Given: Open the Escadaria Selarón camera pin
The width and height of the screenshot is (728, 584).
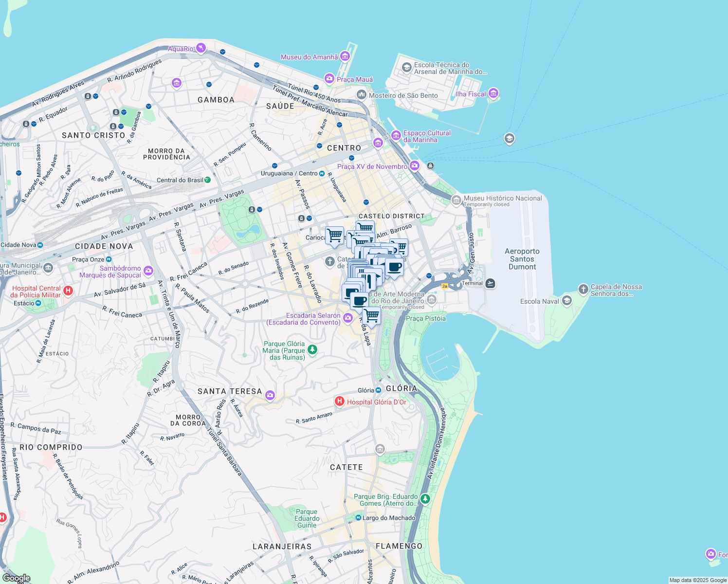Looking at the screenshot, I should (x=348, y=318).
